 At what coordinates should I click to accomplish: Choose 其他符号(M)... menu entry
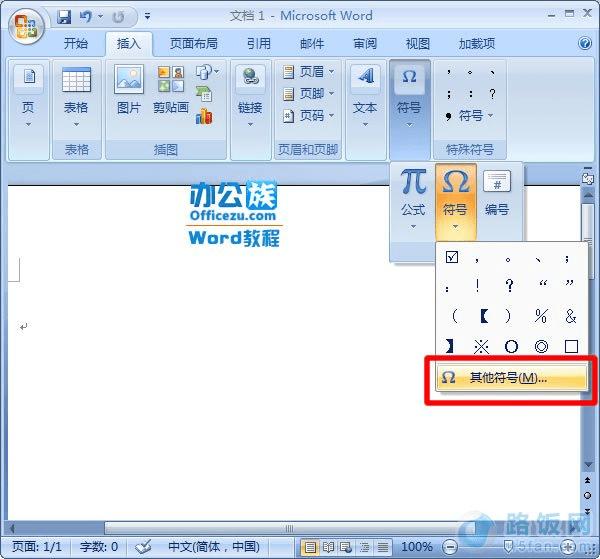point(512,378)
